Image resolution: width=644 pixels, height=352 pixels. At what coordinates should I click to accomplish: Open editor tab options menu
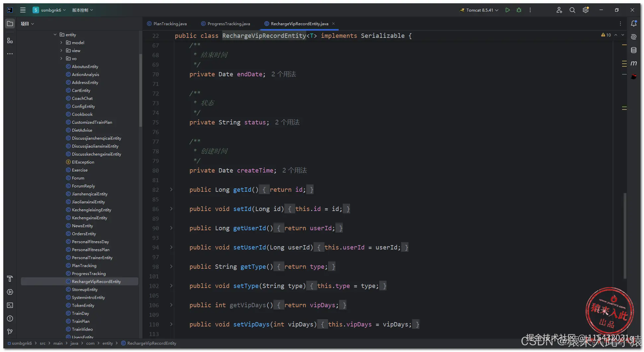coord(620,24)
